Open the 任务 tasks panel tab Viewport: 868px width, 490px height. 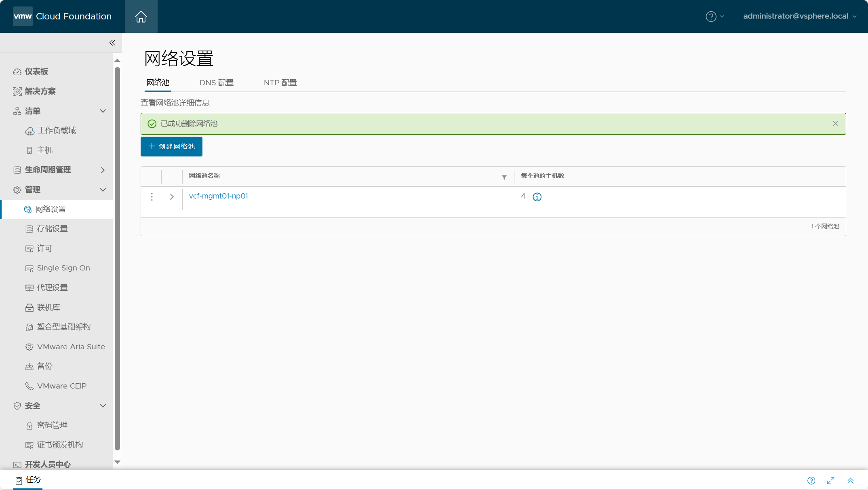point(28,480)
